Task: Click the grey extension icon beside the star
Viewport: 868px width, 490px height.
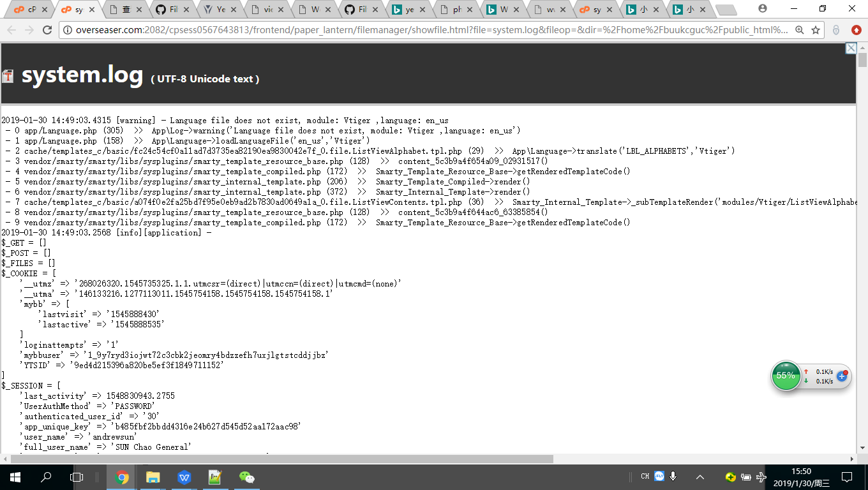Action: pos(835,30)
